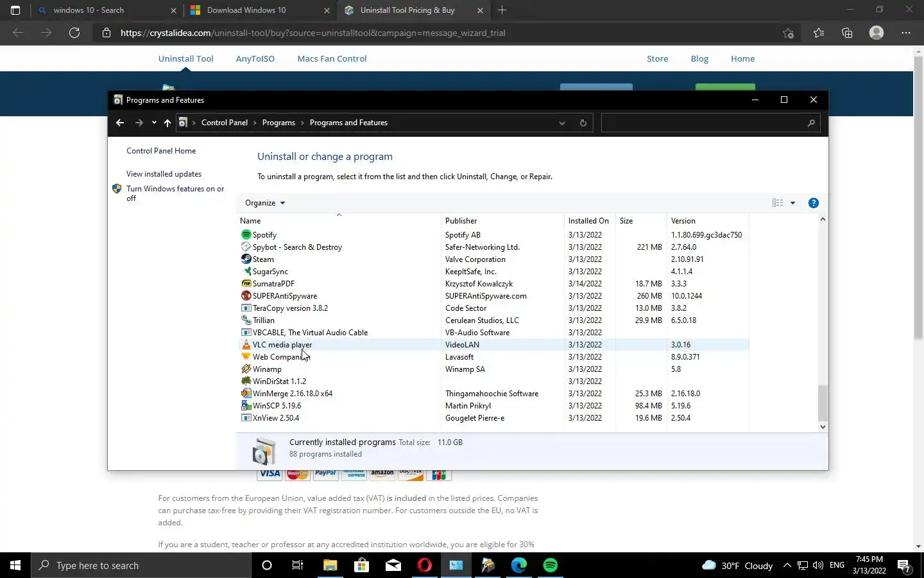
Task: Click the Web Companion icon
Action: (246, 357)
